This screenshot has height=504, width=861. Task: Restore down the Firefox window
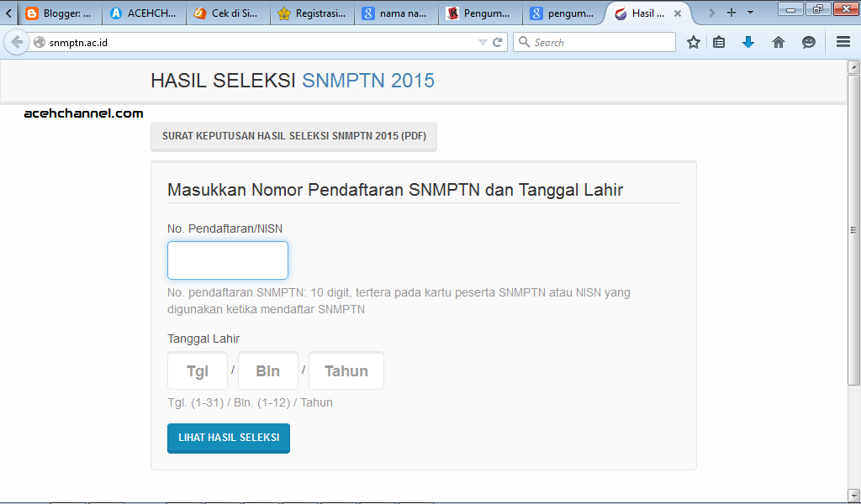[x=818, y=9]
